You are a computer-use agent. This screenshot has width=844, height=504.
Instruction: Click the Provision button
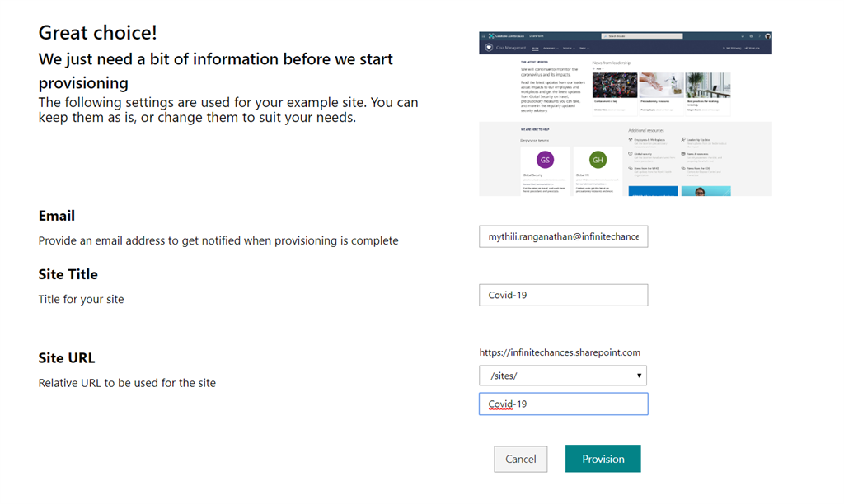[x=603, y=459]
